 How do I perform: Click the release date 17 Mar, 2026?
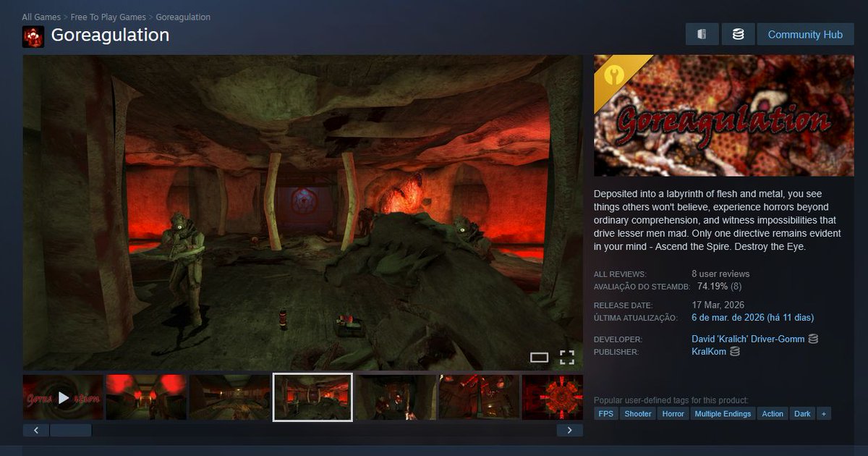pyautogui.click(x=718, y=305)
